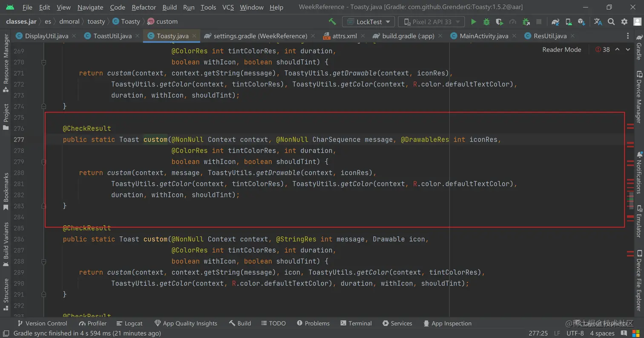Screen dimensions: 644x338
Task: Click the 277:25 line column indicator
Action: pyautogui.click(x=538, y=333)
